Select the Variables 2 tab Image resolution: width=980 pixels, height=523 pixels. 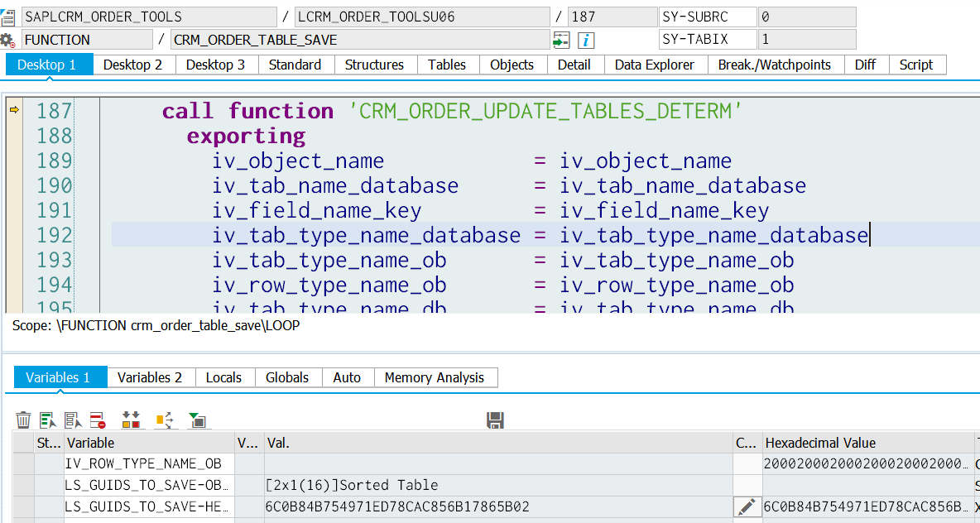click(150, 377)
